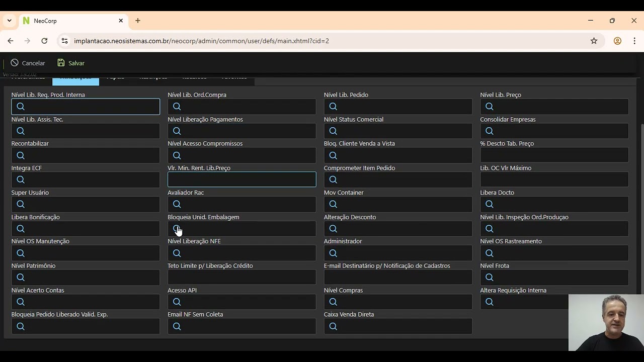The width and height of the screenshot is (644, 362).
Task: Reload the NeoCorp page
Action: tap(44, 41)
